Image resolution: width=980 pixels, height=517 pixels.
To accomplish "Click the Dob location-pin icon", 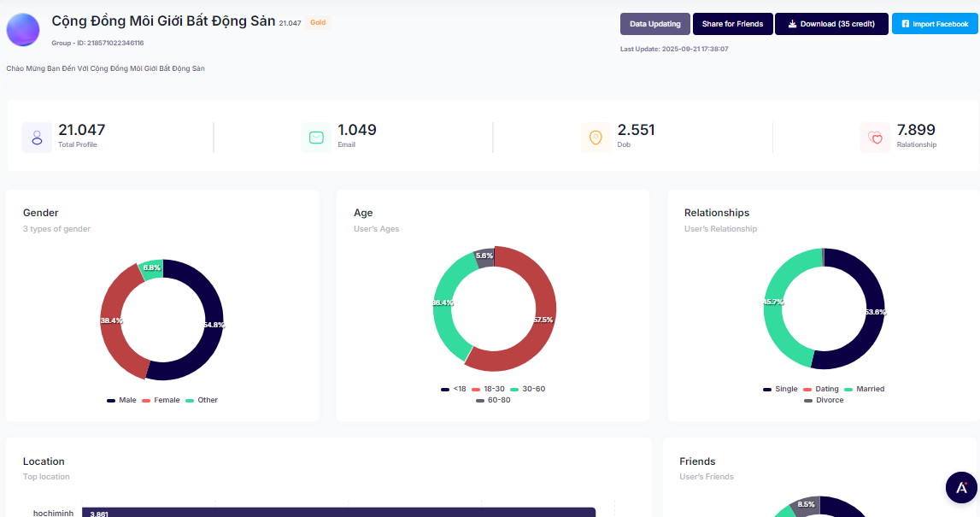I will point(596,138).
